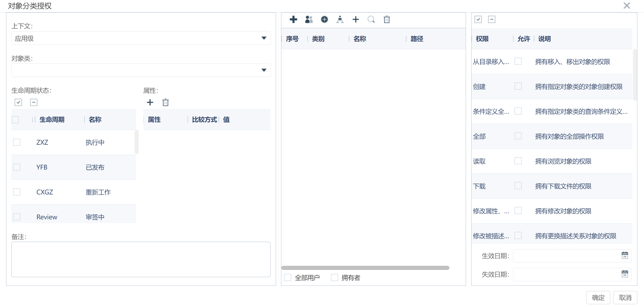This screenshot has width=644, height=307.
Task: Click the 失效日期 input field
Action: 572,274
